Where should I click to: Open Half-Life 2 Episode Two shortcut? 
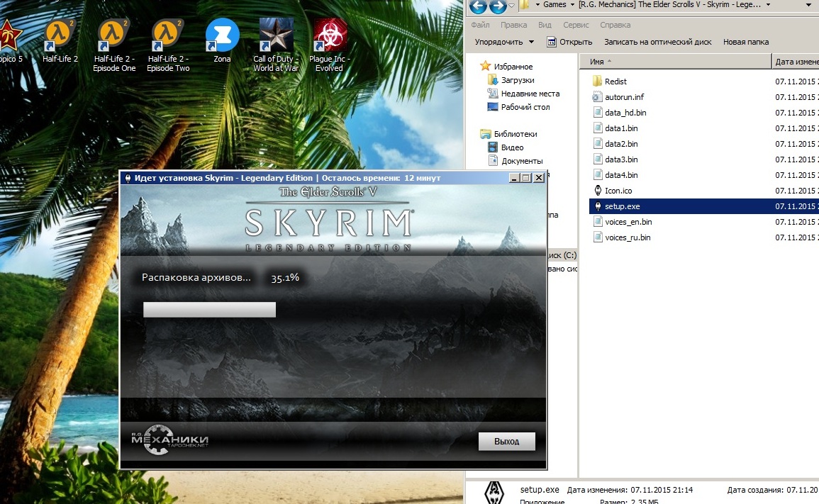(x=168, y=45)
